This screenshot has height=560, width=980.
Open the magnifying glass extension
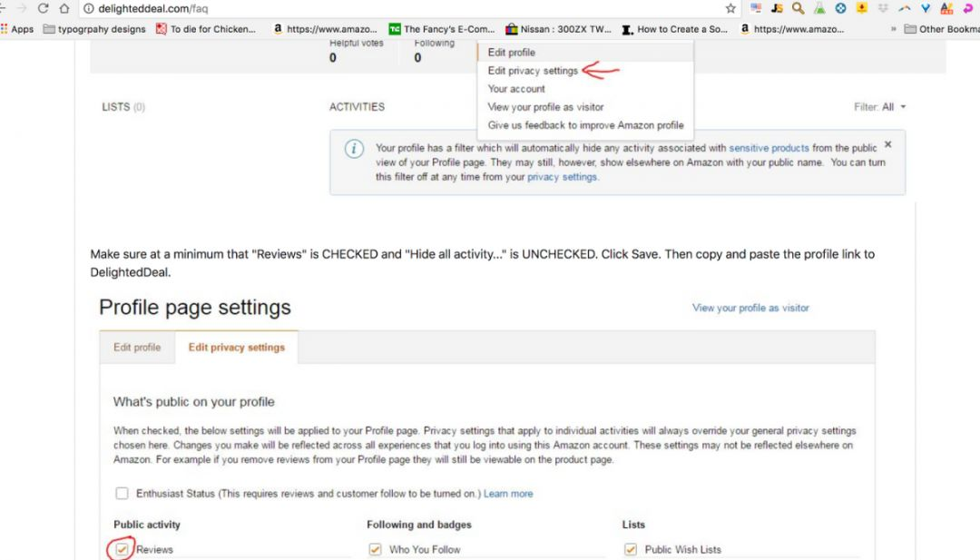click(x=799, y=8)
